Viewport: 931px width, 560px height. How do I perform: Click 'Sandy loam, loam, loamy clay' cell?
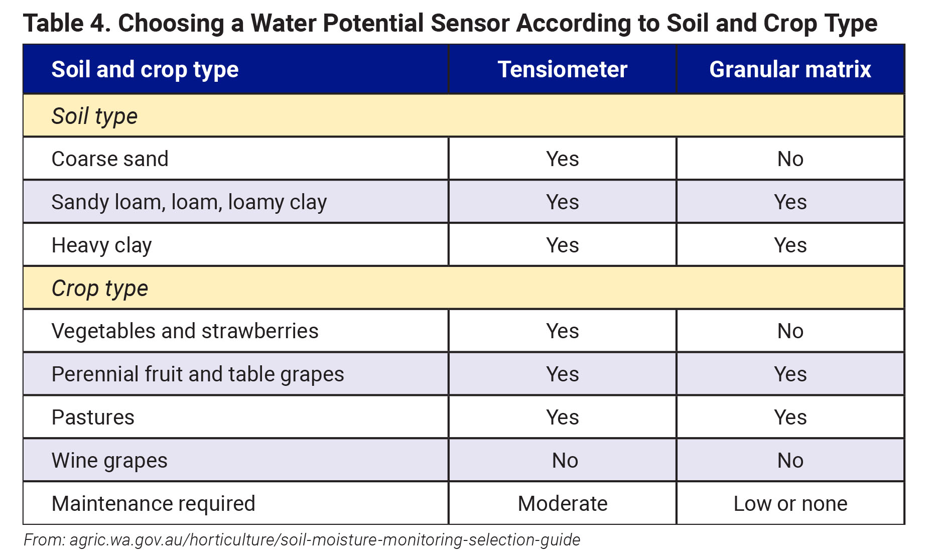[189, 202]
